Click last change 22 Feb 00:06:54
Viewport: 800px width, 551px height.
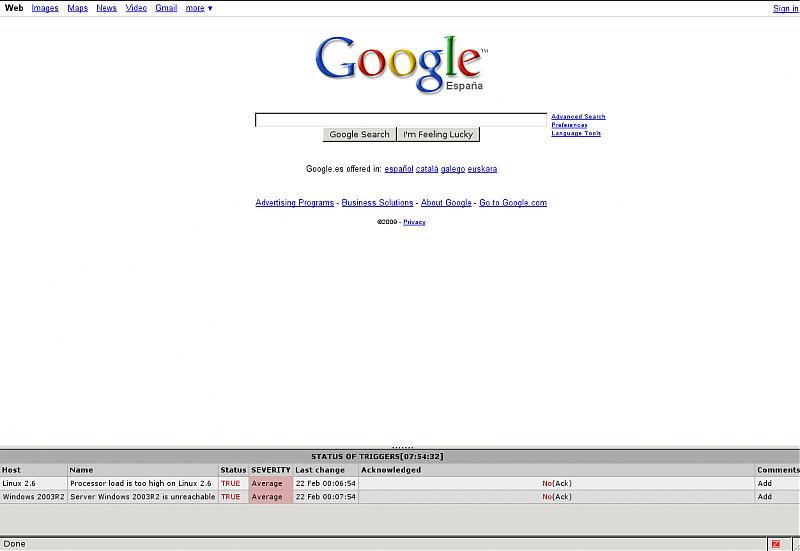pyautogui.click(x=326, y=483)
